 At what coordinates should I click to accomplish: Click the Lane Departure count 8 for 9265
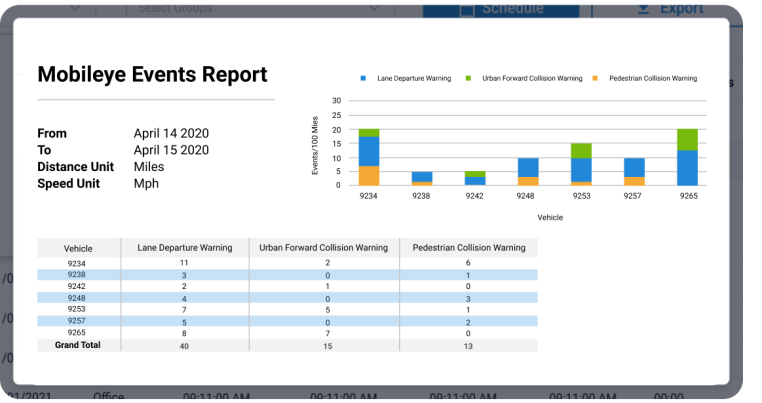(x=184, y=333)
